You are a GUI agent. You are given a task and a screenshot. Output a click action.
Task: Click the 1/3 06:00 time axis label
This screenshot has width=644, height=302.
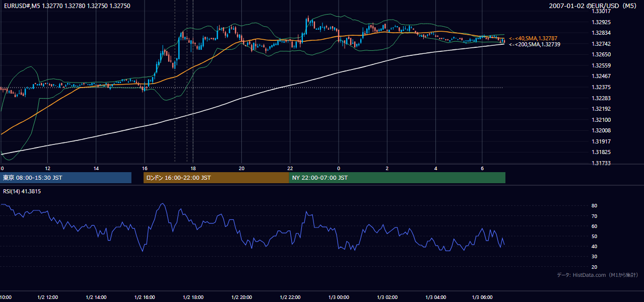(x=482, y=297)
